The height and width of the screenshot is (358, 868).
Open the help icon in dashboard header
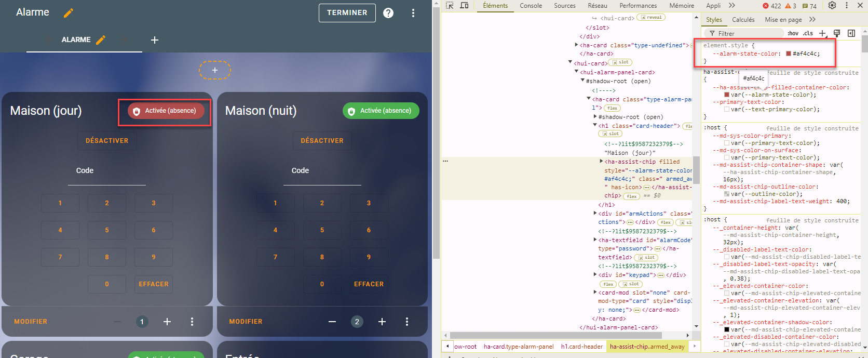(x=388, y=13)
